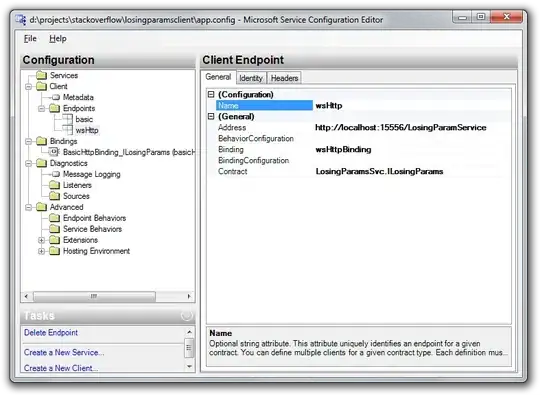Viewport: 540px width, 395px height.
Task: Select the Sources folder icon
Action: point(54,196)
